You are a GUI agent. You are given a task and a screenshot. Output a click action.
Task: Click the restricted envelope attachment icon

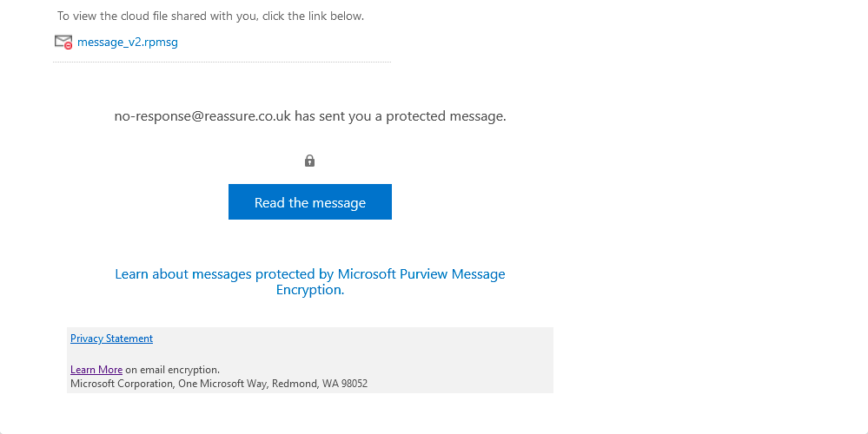[62, 41]
